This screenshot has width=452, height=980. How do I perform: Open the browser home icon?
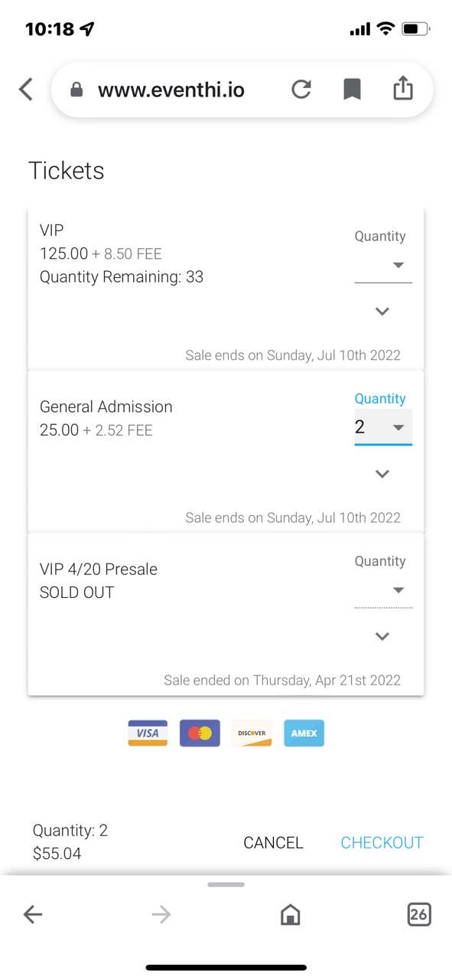coord(290,914)
